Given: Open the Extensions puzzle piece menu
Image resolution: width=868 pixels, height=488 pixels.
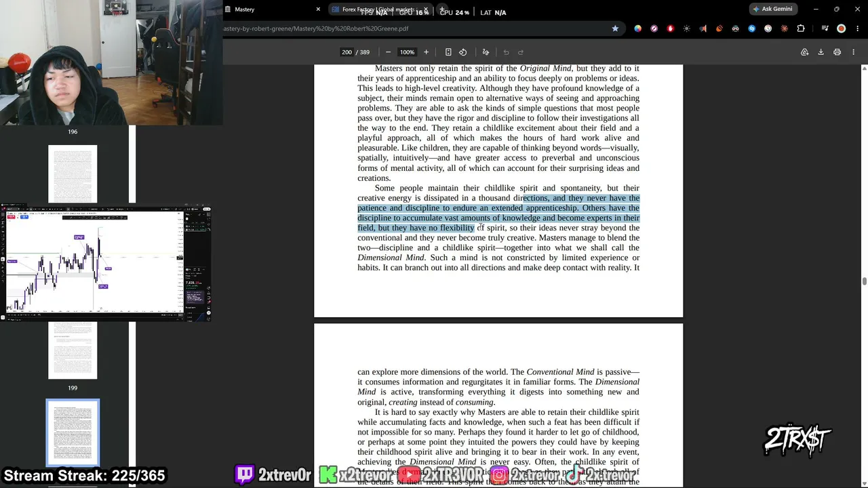Looking at the screenshot, I should [801, 28].
